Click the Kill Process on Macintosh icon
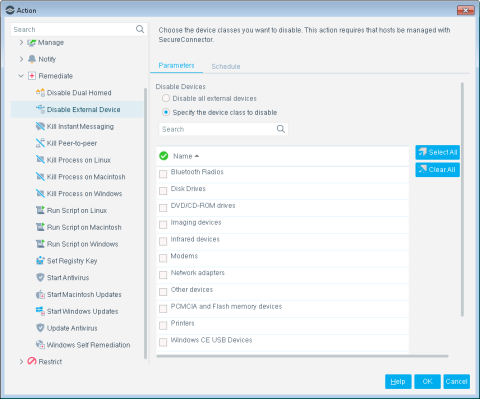The image size is (480, 399). pyautogui.click(x=40, y=176)
